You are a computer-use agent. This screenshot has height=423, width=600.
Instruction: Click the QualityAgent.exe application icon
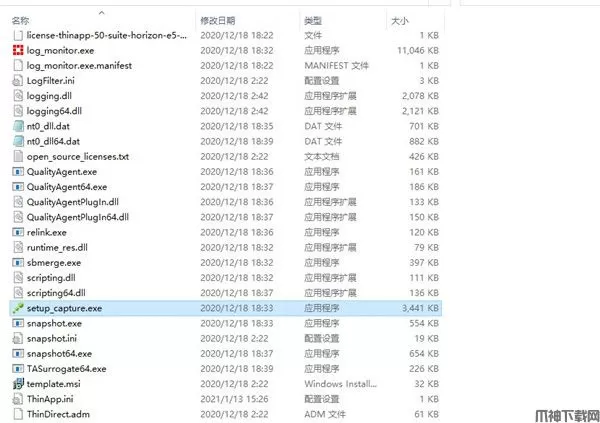point(18,171)
